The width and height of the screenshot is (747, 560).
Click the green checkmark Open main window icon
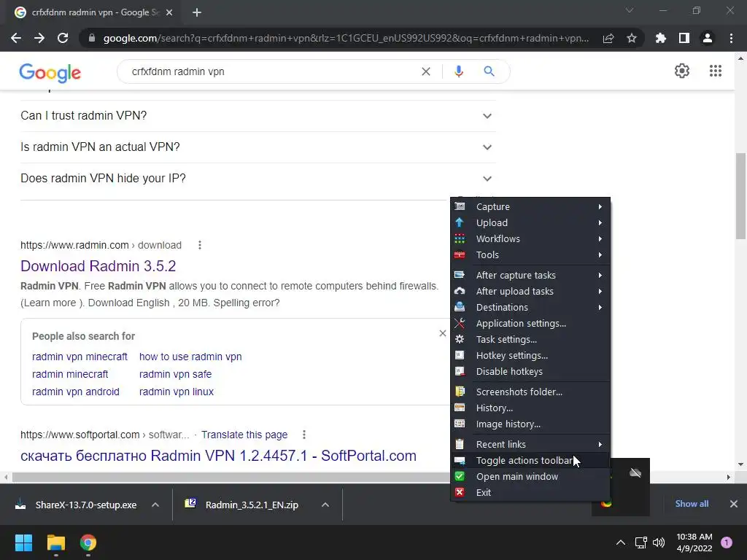[460, 476]
